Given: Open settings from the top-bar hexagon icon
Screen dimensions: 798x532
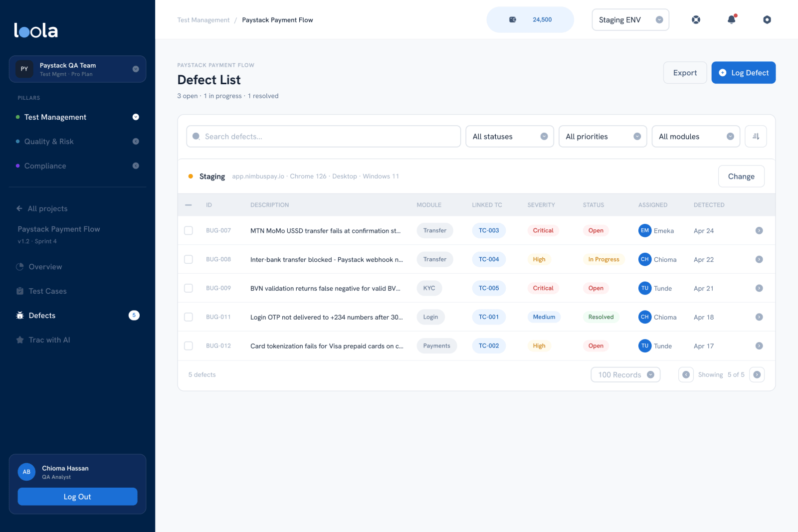Looking at the screenshot, I should tap(767, 19).
